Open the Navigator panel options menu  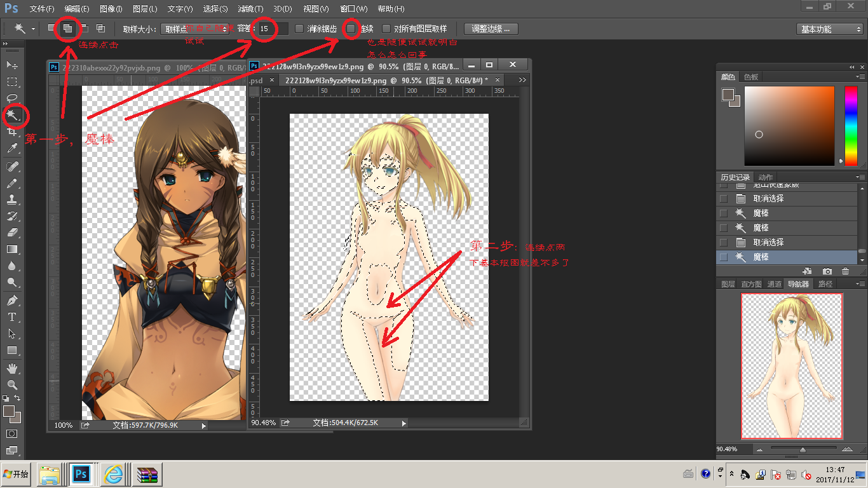[x=859, y=284]
